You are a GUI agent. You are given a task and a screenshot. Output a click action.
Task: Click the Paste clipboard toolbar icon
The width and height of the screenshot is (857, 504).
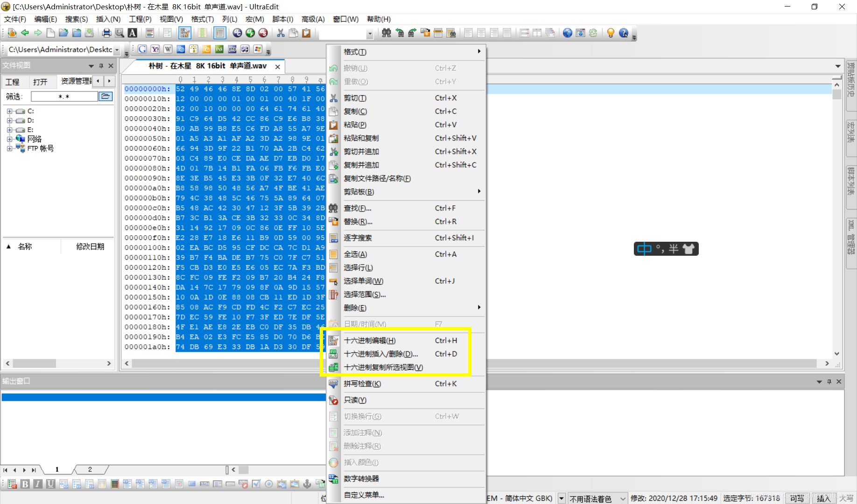tap(307, 33)
